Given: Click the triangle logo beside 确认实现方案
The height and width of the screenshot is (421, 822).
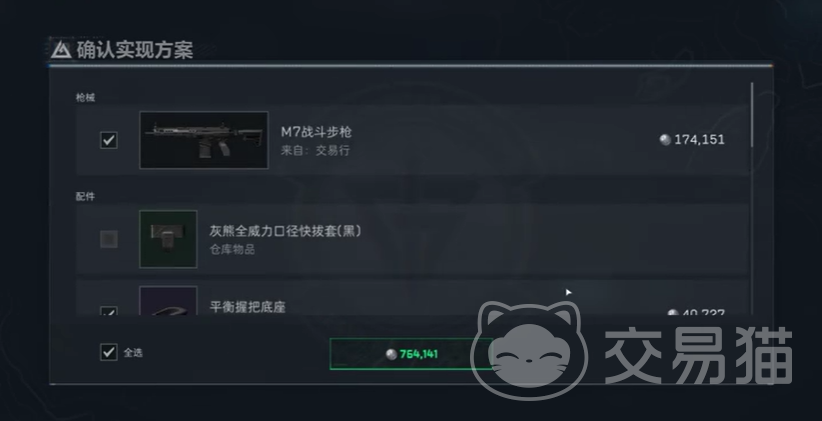Looking at the screenshot, I should click(x=61, y=50).
